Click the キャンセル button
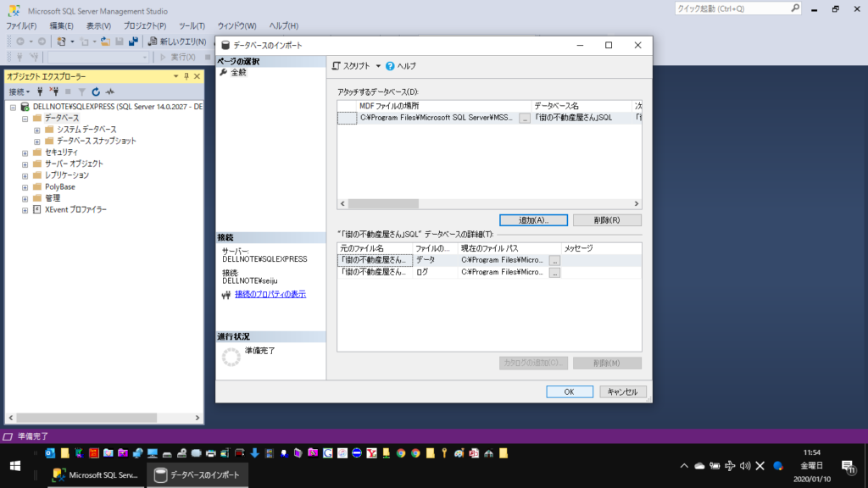The width and height of the screenshot is (868, 488). click(623, 391)
